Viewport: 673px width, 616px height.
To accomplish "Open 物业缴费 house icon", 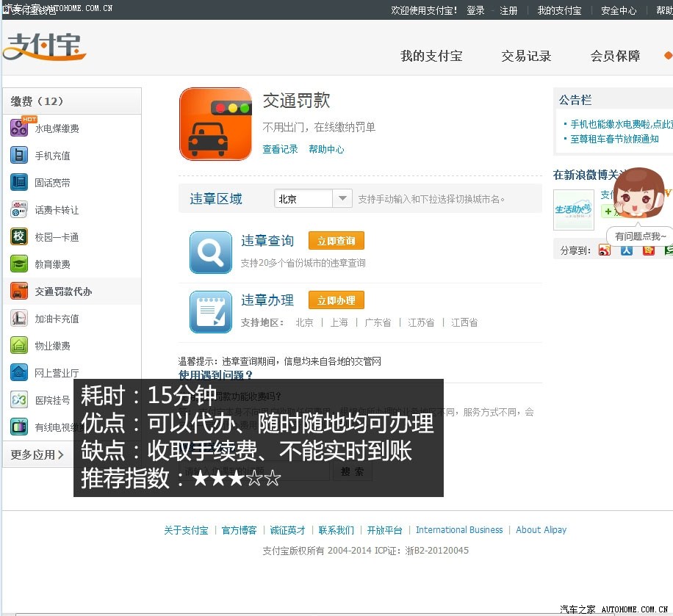I will point(19,345).
